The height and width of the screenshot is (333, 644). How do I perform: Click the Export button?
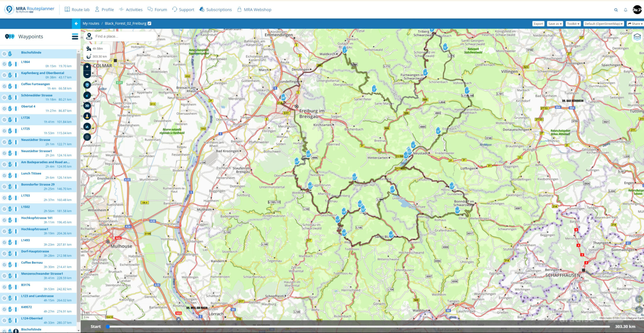click(x=538, y=24)
